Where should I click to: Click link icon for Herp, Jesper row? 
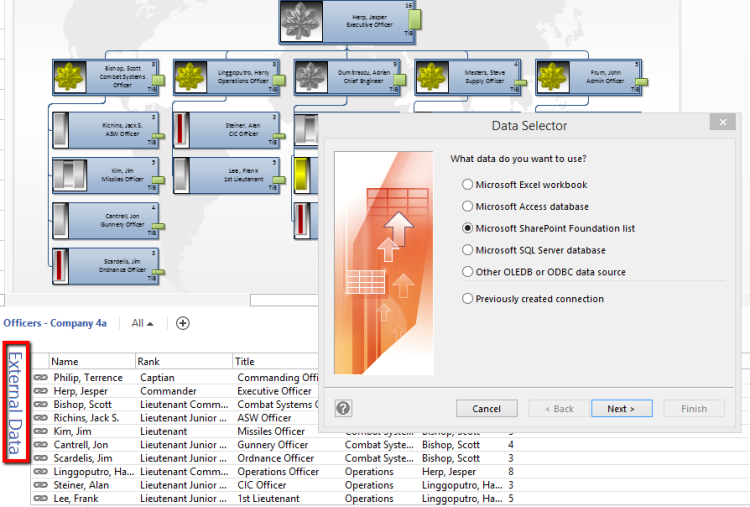[41, 391]
